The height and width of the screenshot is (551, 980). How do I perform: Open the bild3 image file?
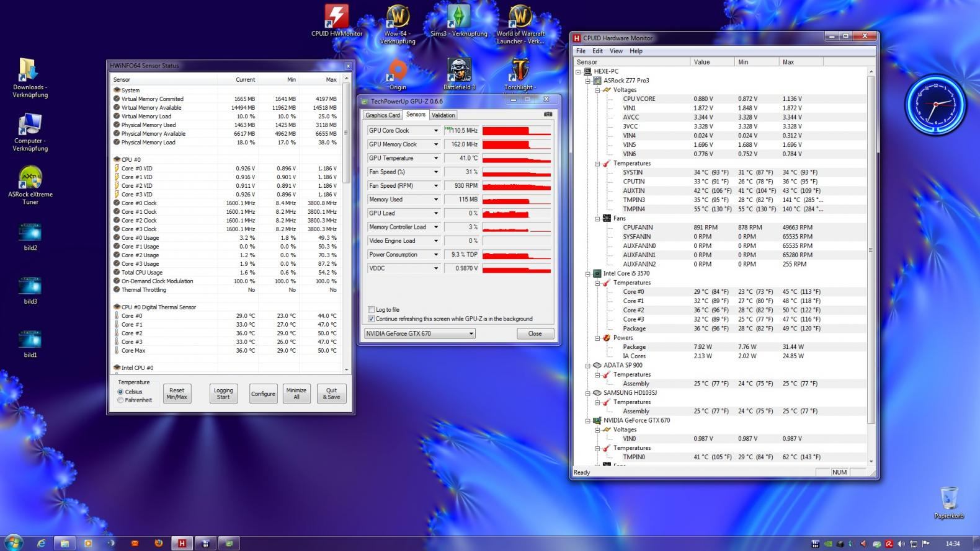point(30,291)
